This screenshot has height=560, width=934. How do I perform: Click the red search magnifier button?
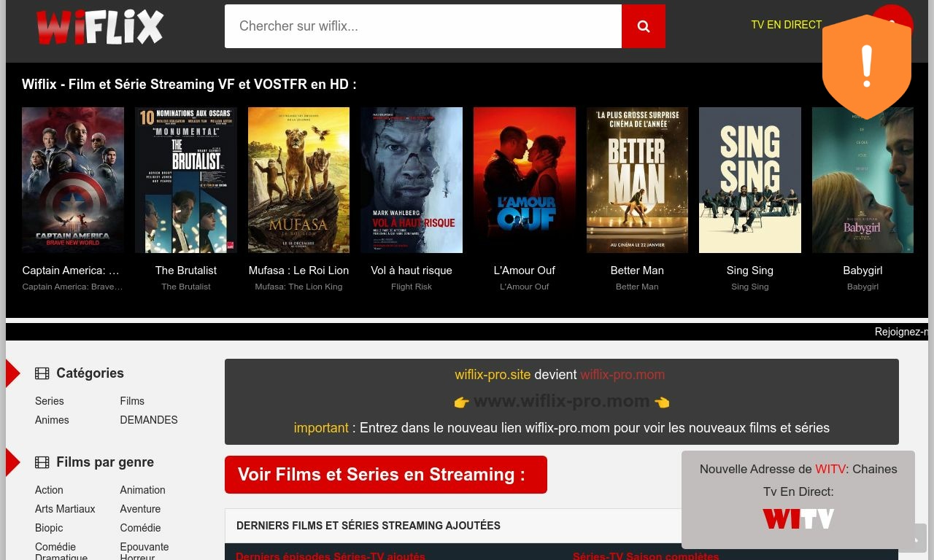coord(643,26)
